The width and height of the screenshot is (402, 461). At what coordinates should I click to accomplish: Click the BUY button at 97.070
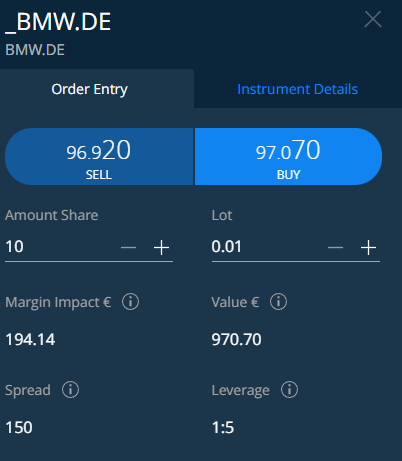click(288, 156)
